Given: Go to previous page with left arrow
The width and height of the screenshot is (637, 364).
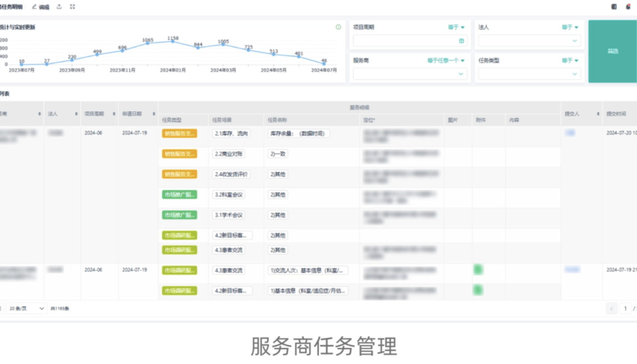Looking at the screenshot, I should 612,308.
